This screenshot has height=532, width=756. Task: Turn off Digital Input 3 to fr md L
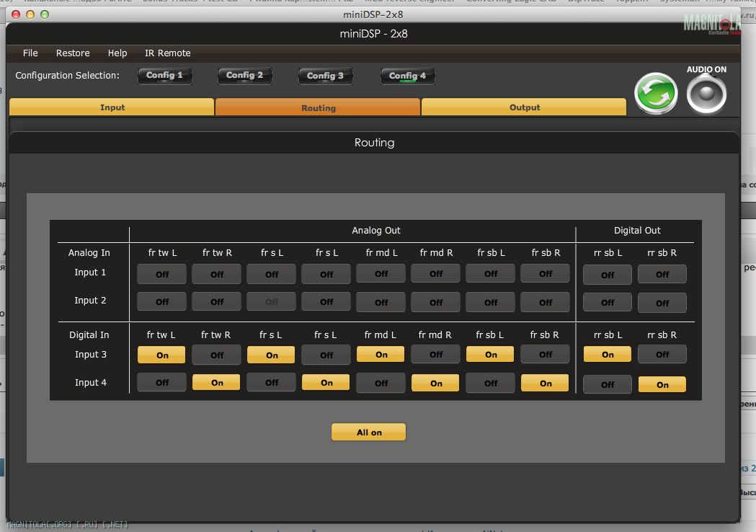point(381,354)
